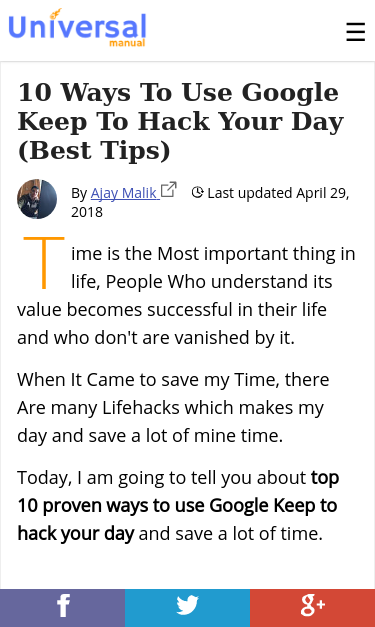Click the '2018' year text under the author
The image size is (375, 627).
coord(87,212)
